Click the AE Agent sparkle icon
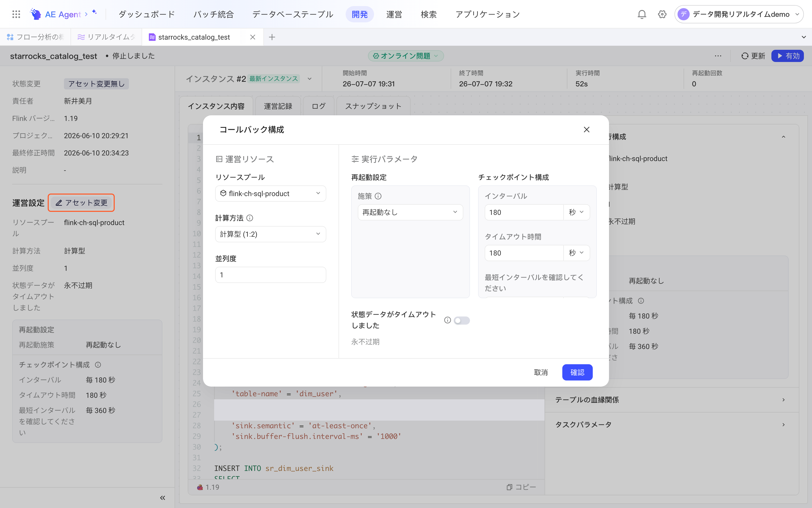Image resolution: width=812 pixels, height=508 pixels. click(x=94, y=12)
